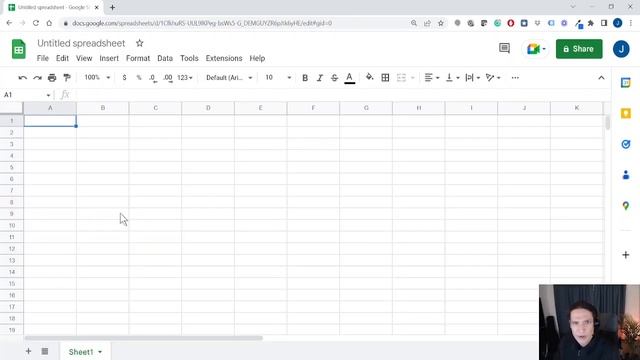
Task: Bookmark this page with star icon
Action: coord(441,23)
